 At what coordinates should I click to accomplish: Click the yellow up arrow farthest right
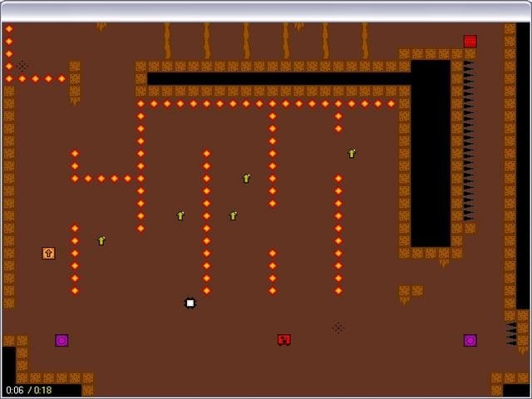coord(352,153)
